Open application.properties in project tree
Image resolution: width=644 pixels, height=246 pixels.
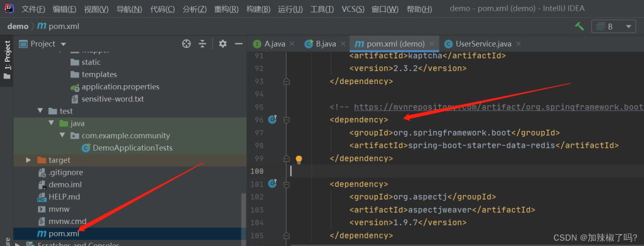pyautogui.click(x=115, y=87)
